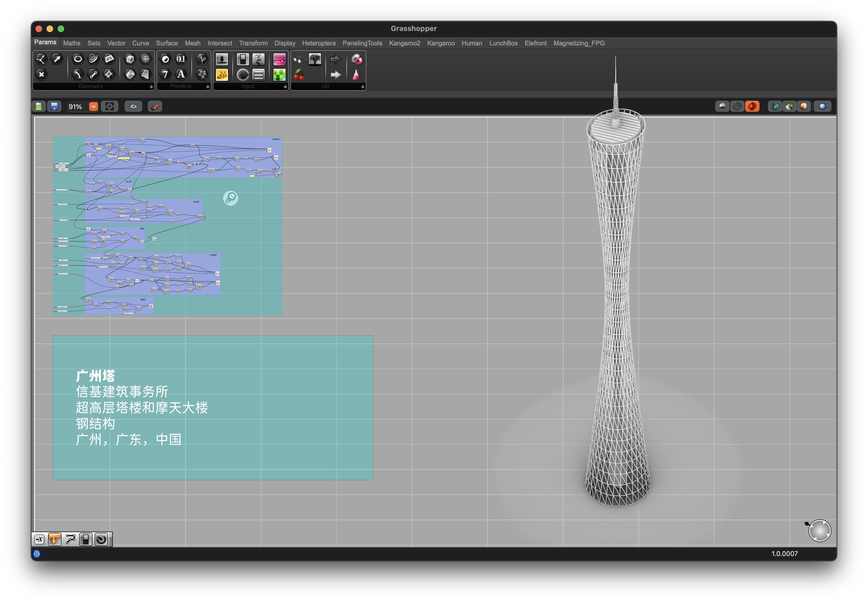Select the Panel component (yellow scribble icon)
This screenshot has height=602, width=868.
(222, 75)
